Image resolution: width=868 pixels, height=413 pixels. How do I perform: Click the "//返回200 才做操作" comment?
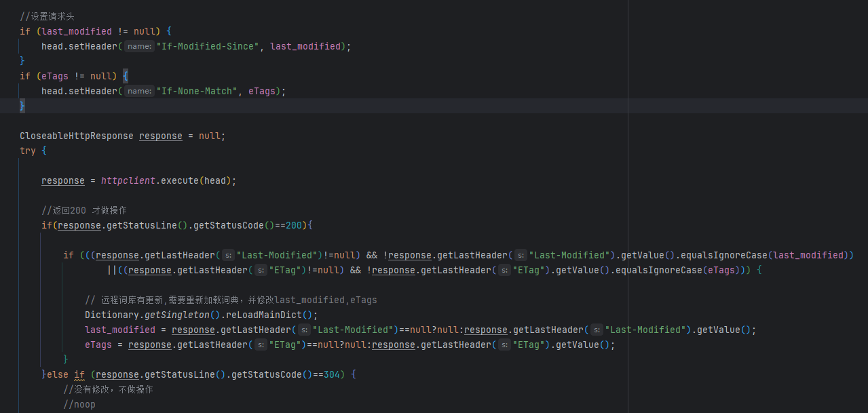(x=84, y=211)
